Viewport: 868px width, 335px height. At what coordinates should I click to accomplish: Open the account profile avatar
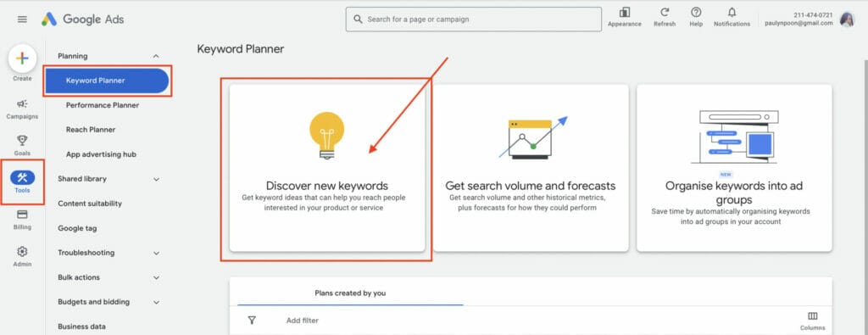click(847, 20)
